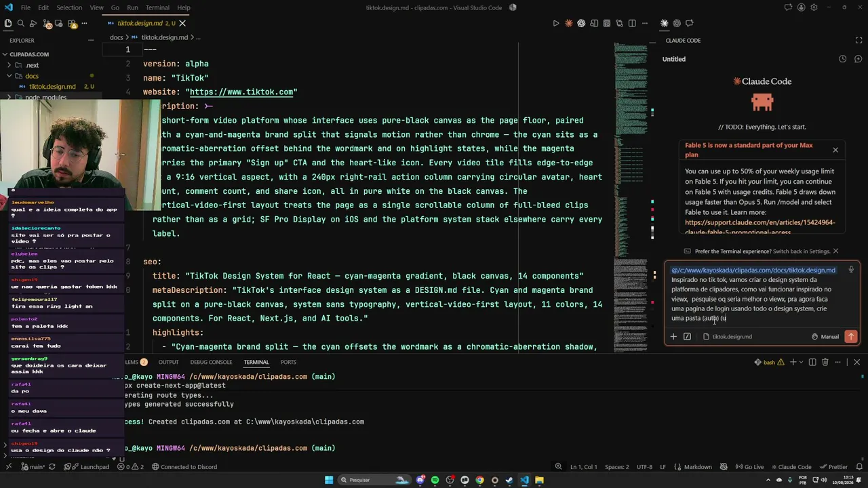868x488 pixels.
Task: Open the Help menu
Action: click(184, 7)
